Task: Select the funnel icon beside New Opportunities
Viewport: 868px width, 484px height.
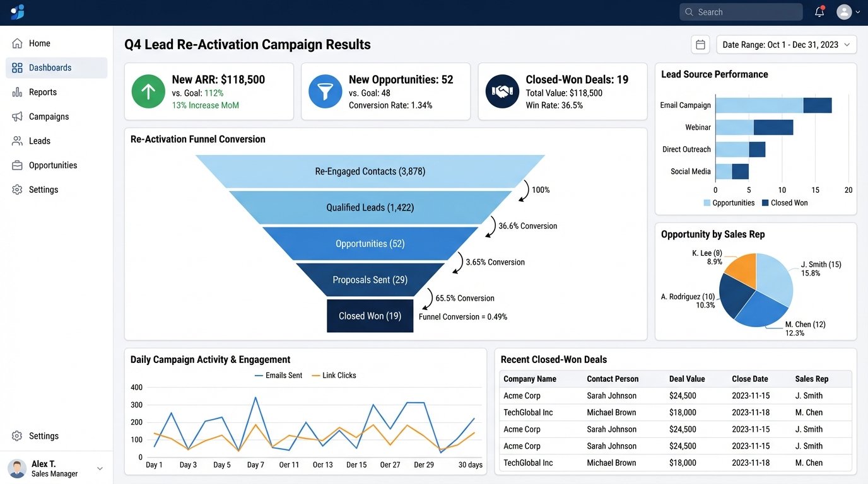Action: point(324,91)
